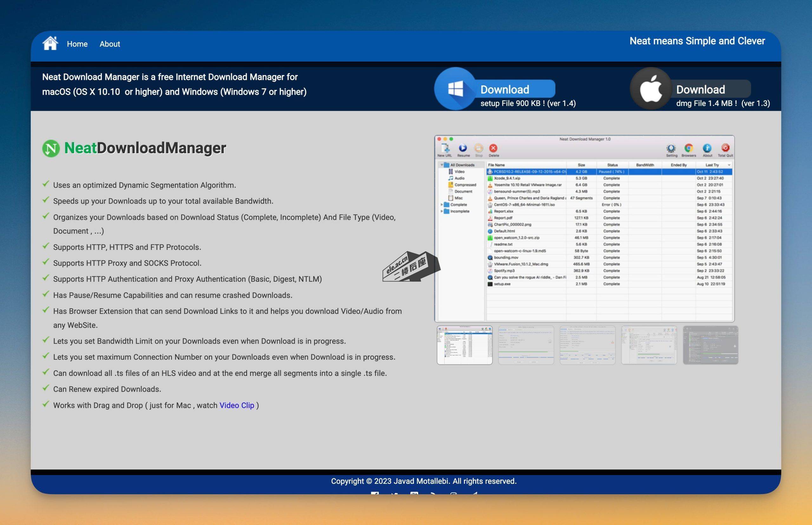The image size is (812, 525).
Task: Download the macOS dmg file
Action: [710, 89]
